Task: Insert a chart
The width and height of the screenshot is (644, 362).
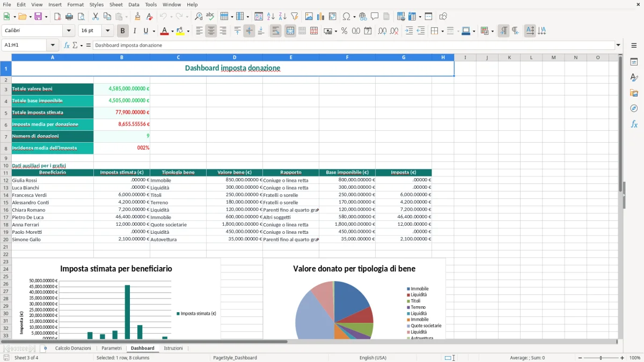Action: point(321,17)
